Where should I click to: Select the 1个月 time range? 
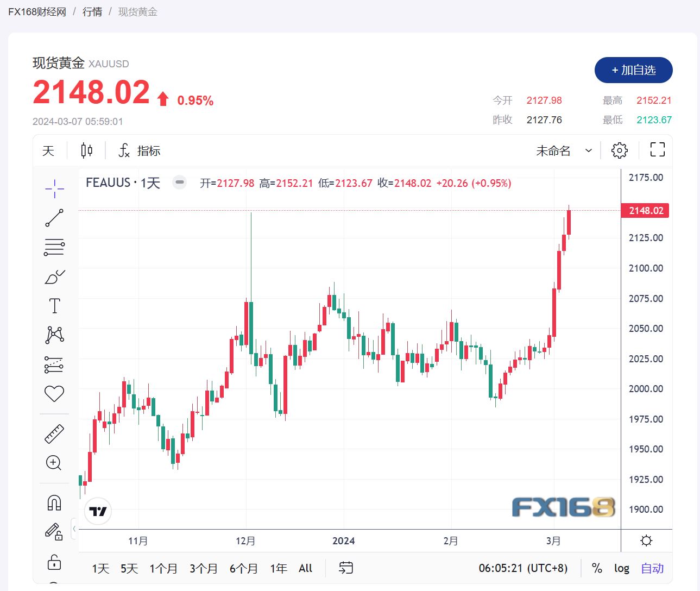[163, 568]
